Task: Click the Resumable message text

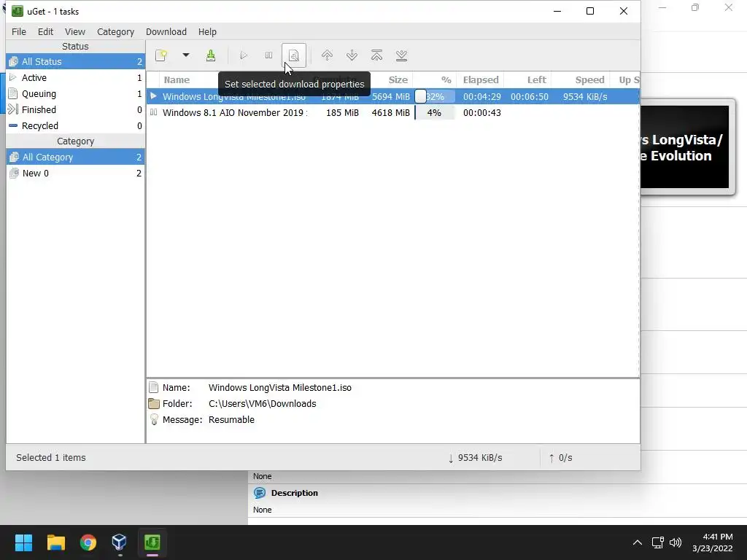Action: 231,420
